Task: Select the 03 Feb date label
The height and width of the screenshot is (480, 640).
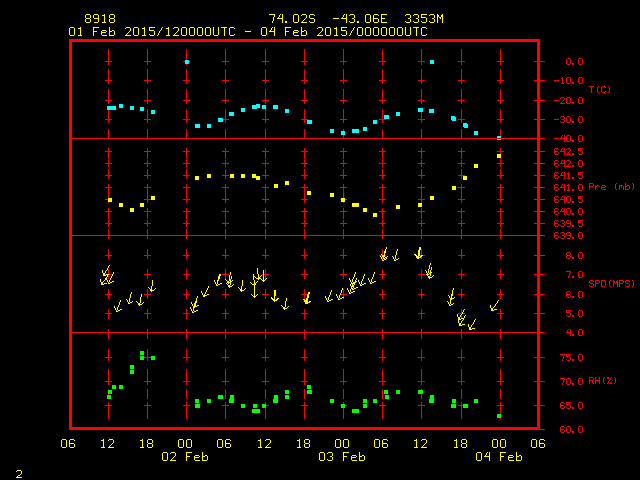Action: click(342, 457)
